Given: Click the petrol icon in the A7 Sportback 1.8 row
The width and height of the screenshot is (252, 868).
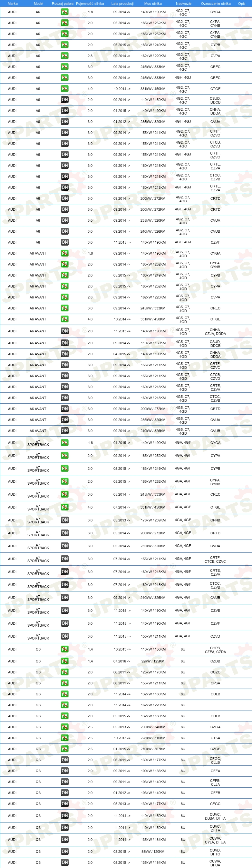Looking at the screenshot, I should (64, 442).
